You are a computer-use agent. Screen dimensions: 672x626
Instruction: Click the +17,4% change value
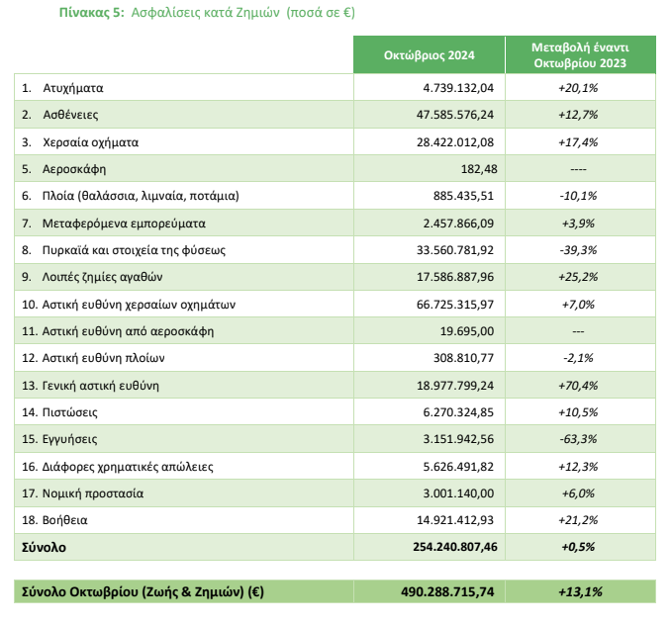coord(578,142)
